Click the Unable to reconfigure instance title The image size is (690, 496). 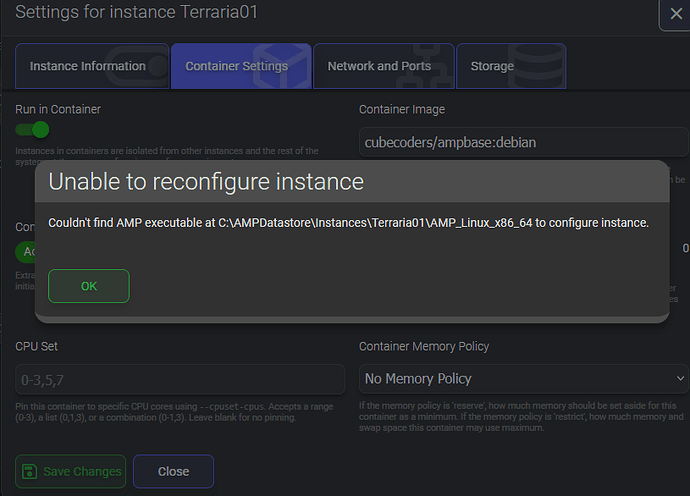tap(206, 181)
